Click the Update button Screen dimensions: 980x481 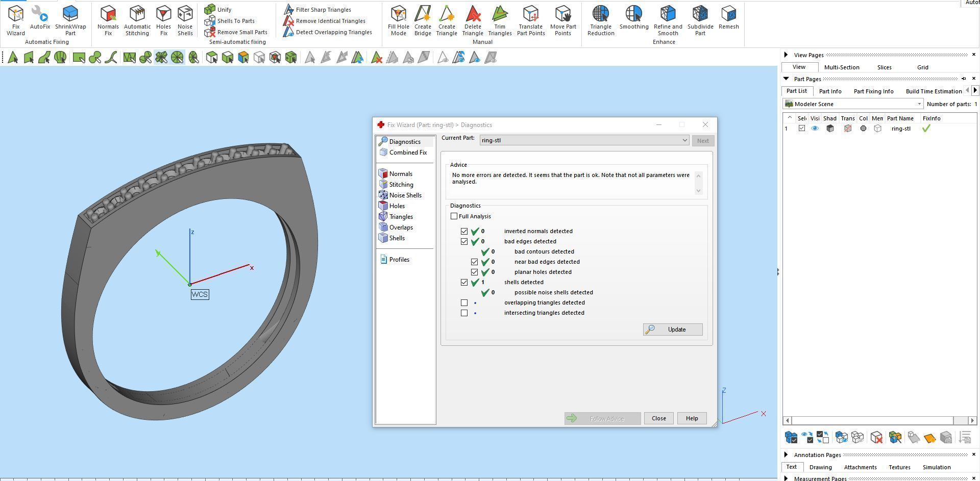coord(673,330)
